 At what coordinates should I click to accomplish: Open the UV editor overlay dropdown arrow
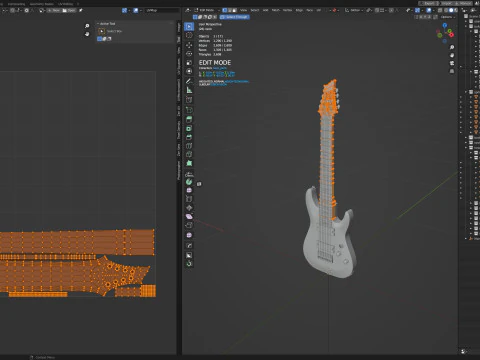point(140,10)
